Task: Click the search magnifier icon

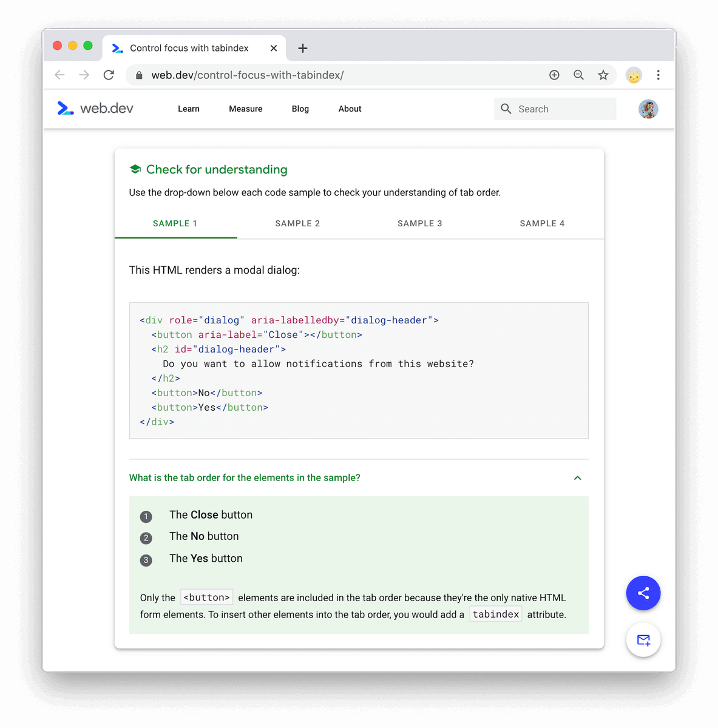Action: 506,109
